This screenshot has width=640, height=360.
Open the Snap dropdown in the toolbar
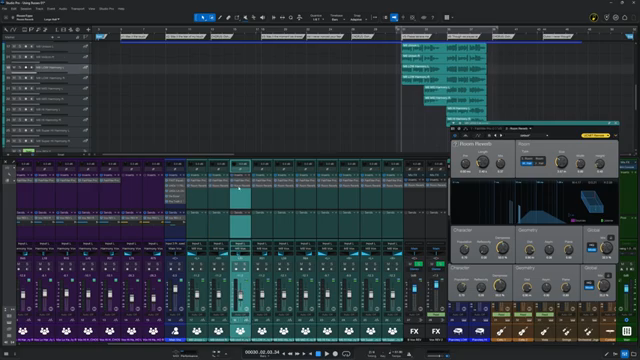[x=357, y=18]
